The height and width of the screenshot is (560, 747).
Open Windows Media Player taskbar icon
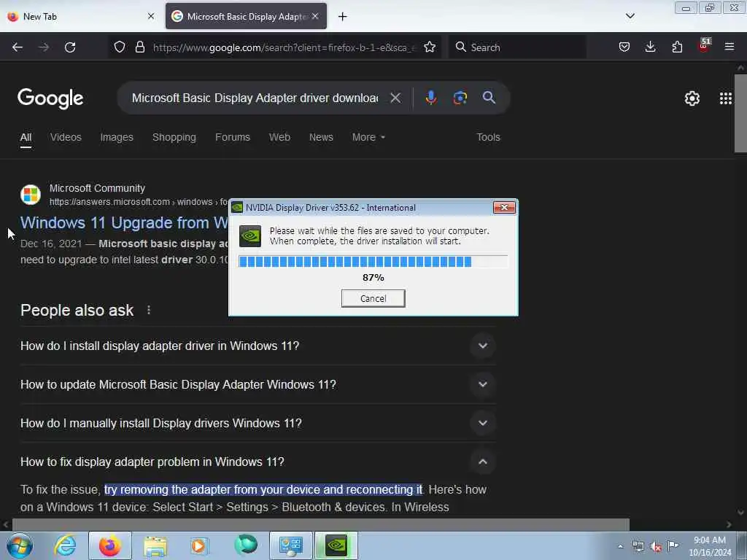[199, 545]
